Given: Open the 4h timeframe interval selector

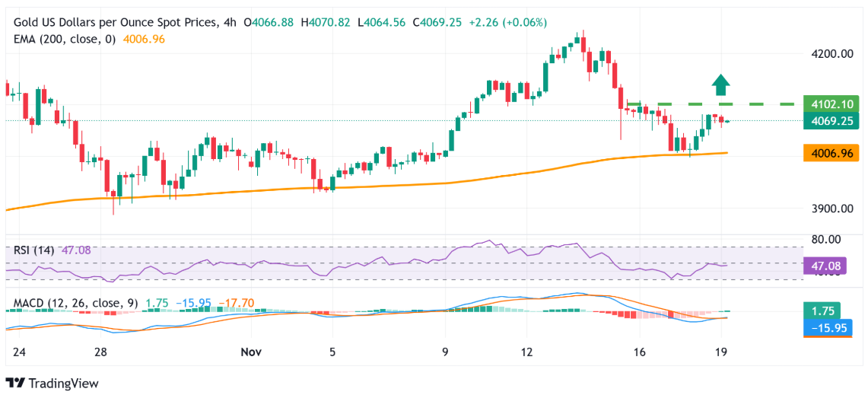Looking at the screenshot, I should pyautogui.click(x=229, y=23).
